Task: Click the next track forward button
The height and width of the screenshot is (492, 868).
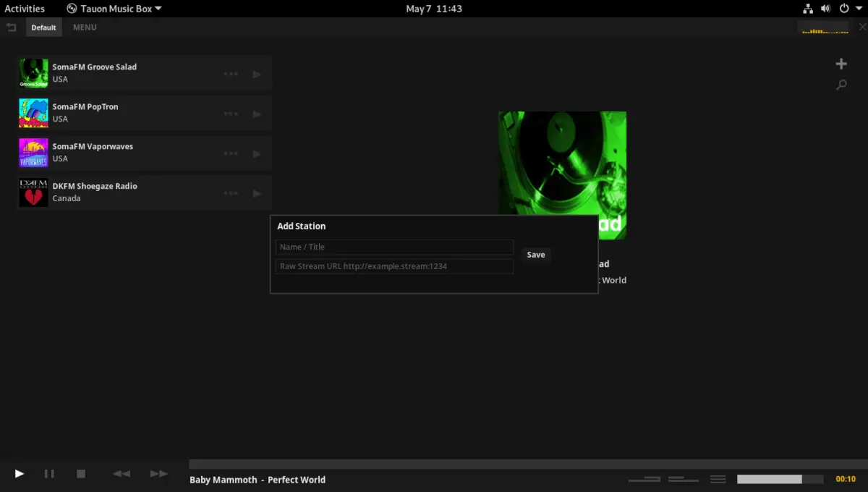Action: 159,474
